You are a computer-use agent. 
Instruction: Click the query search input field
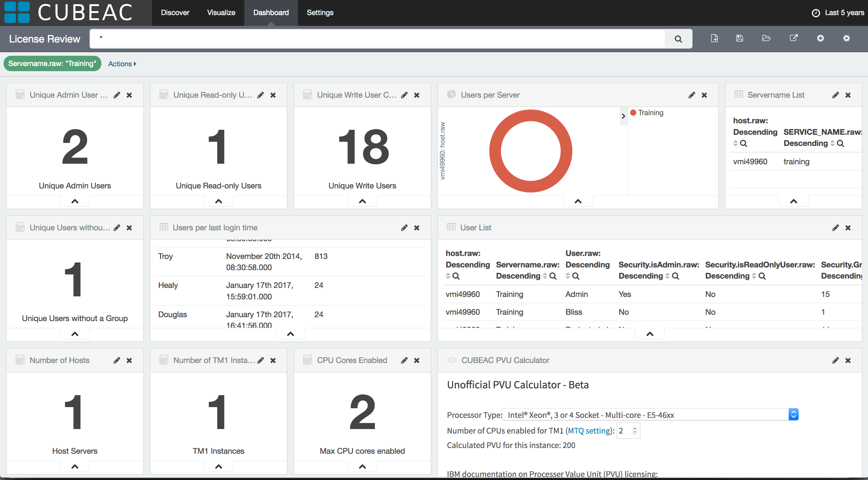click(377, 39)
